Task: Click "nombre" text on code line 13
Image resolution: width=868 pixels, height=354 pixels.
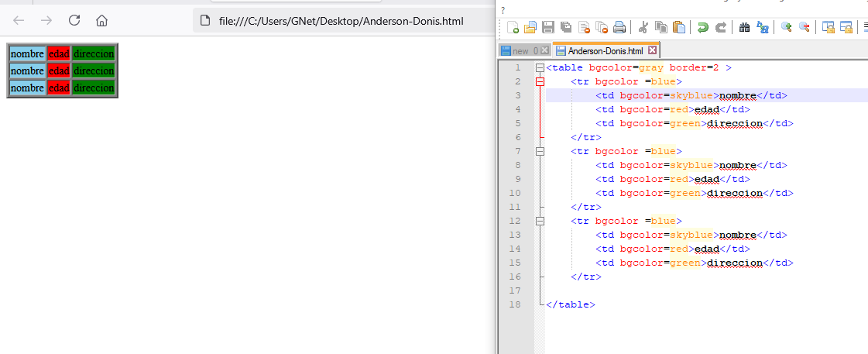Action: pyautogui.click(x=738, y=235)
